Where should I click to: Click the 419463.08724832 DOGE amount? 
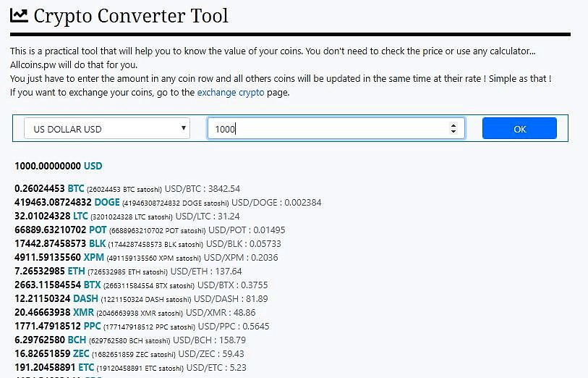(53, 202)
